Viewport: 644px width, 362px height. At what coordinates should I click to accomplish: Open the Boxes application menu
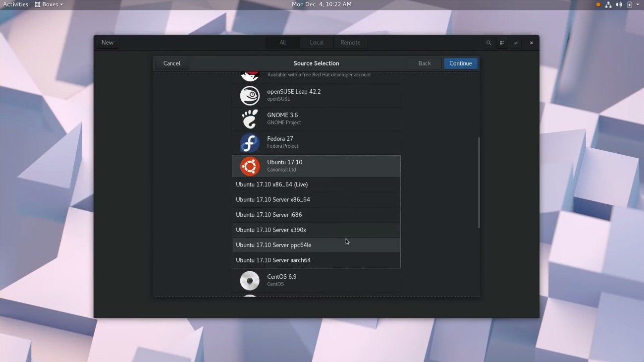(49, 4)
